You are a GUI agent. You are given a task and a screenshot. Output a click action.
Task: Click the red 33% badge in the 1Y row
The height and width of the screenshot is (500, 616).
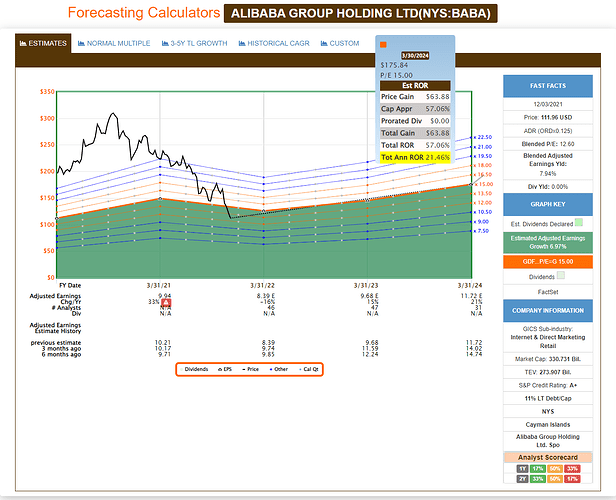572,469
